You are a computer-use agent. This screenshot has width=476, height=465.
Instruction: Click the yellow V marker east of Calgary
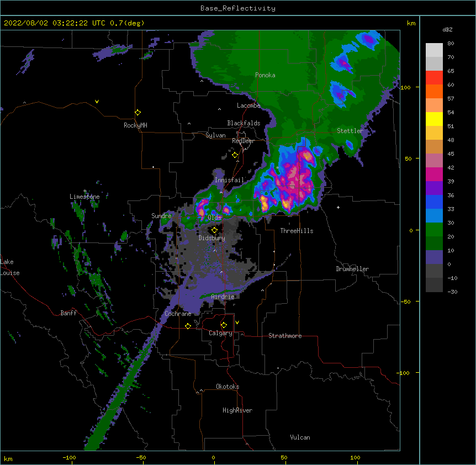click(x=237, y=323)
